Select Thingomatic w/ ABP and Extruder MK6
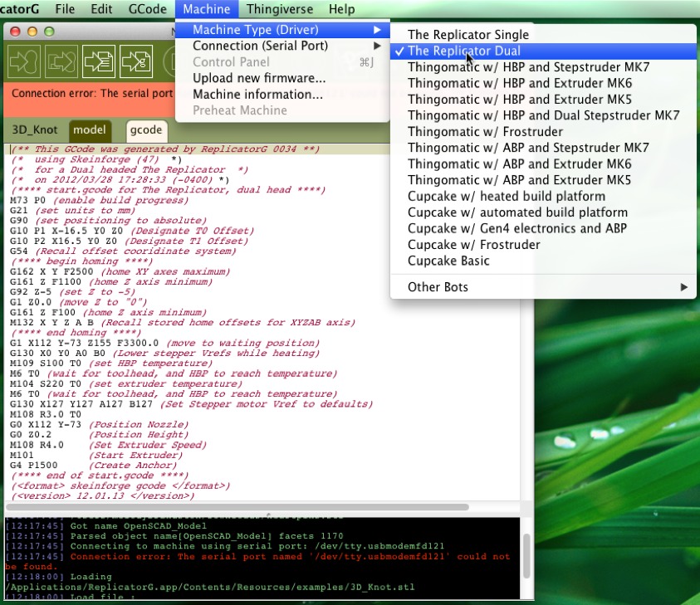 tap(543, 163)
